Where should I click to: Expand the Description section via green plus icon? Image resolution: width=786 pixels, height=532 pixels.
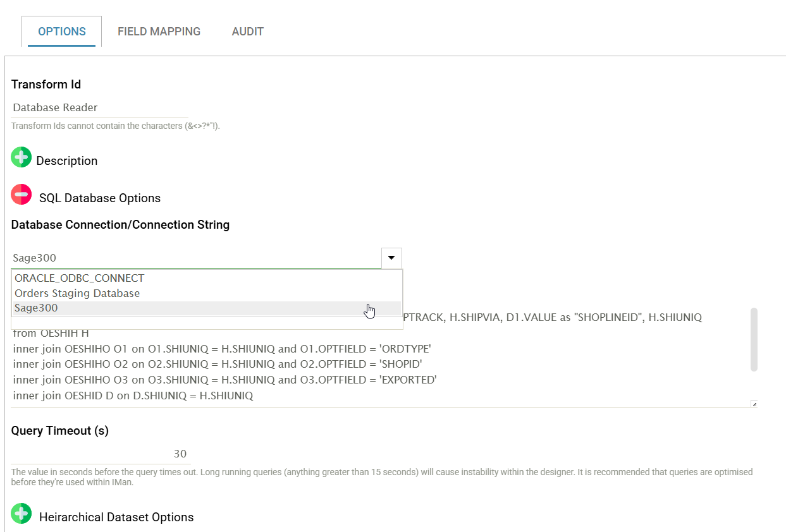pyautogui.click(x=21, y=157)
